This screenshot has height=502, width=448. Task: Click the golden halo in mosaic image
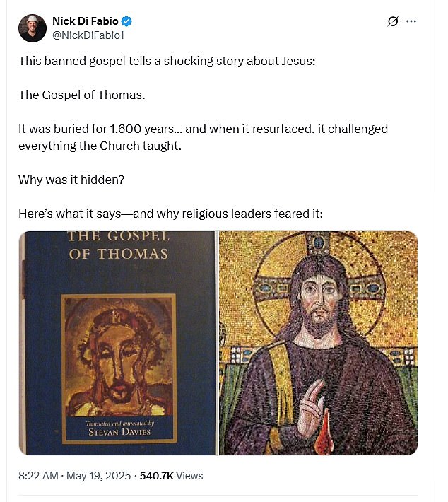[319, 290]
